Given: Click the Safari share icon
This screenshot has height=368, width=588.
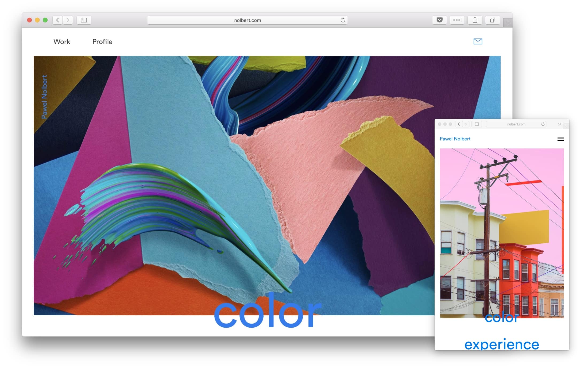Looking at the screenshot, I should click(475, 20).
